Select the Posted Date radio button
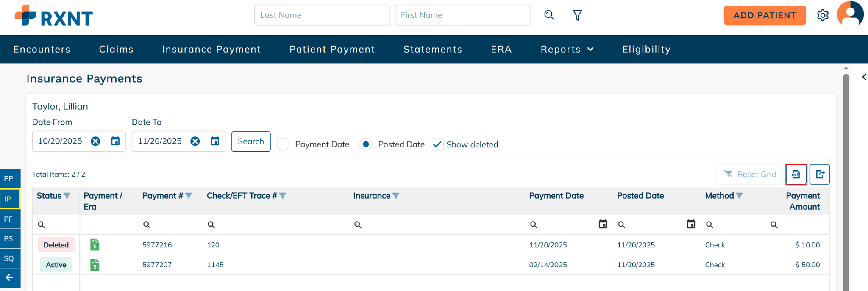 point(366,144)
